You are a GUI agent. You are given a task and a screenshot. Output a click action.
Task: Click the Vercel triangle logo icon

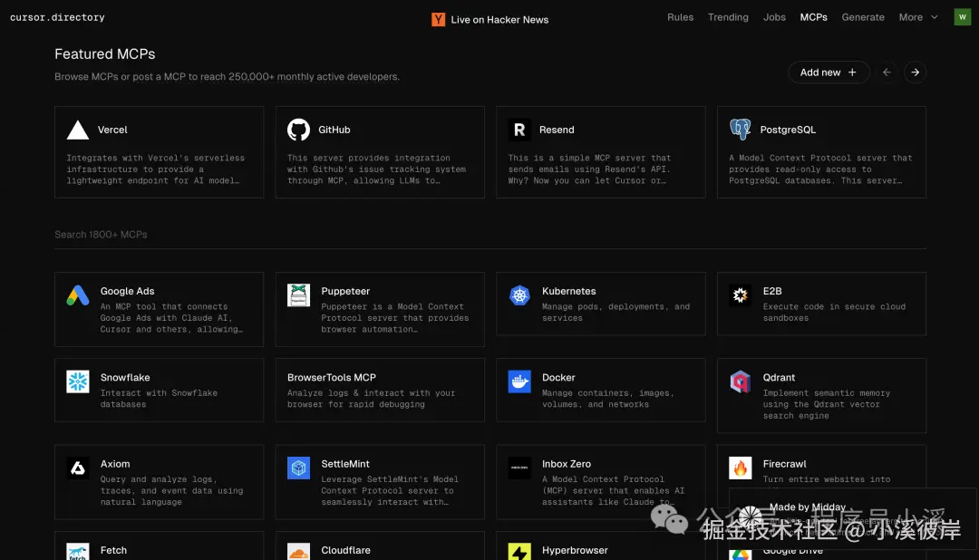tap(77, 130)
